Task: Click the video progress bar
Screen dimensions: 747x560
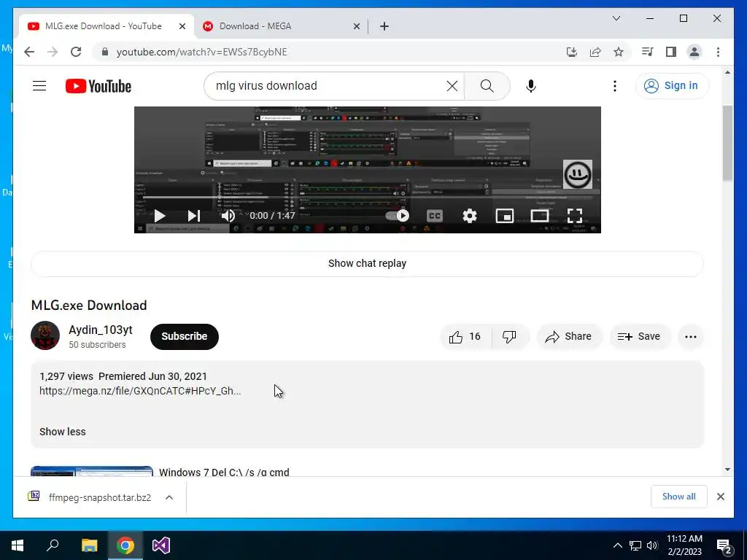Action: [367, 197]
